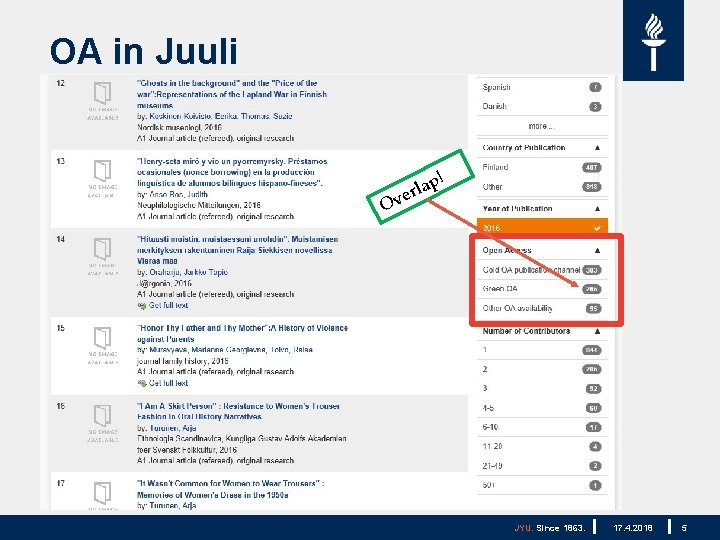720x540 pixels.
Task: Filter by 1 contributor
Action: pos(542,350)
